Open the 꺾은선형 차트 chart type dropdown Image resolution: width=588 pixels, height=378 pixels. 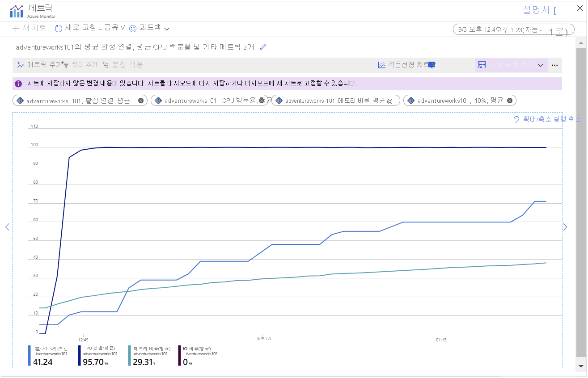coord(406,65)
